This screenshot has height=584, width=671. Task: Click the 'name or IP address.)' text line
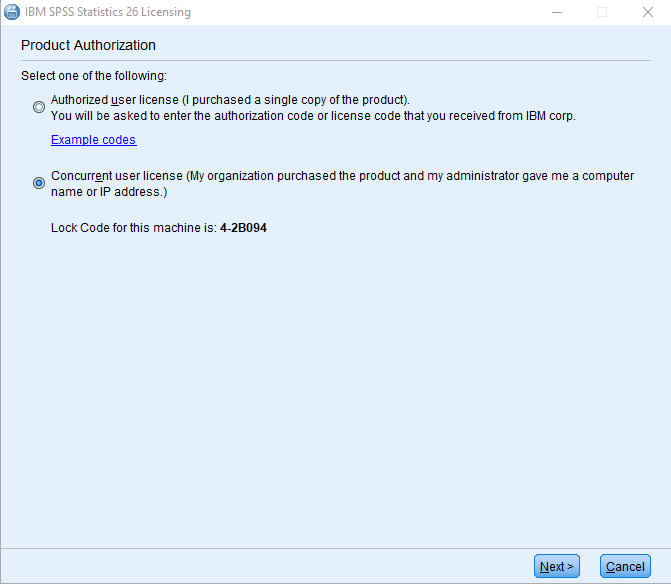[109, 192]
